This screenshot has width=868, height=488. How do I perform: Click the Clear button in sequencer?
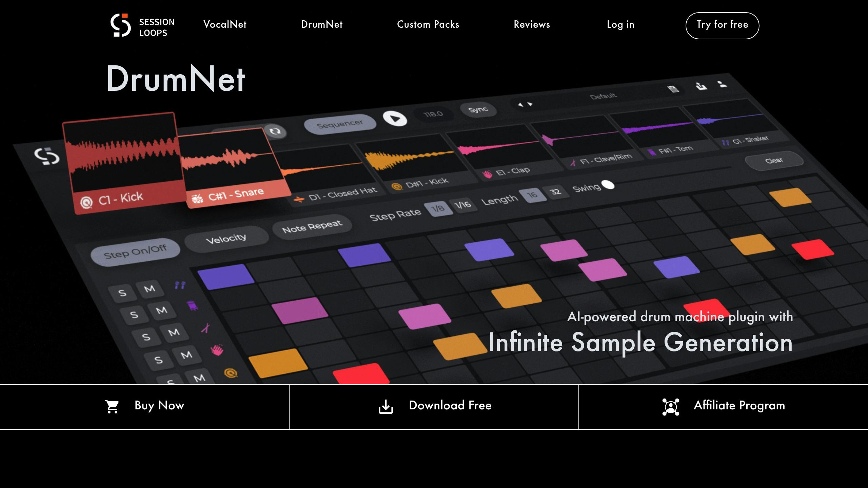pos(774,160)
